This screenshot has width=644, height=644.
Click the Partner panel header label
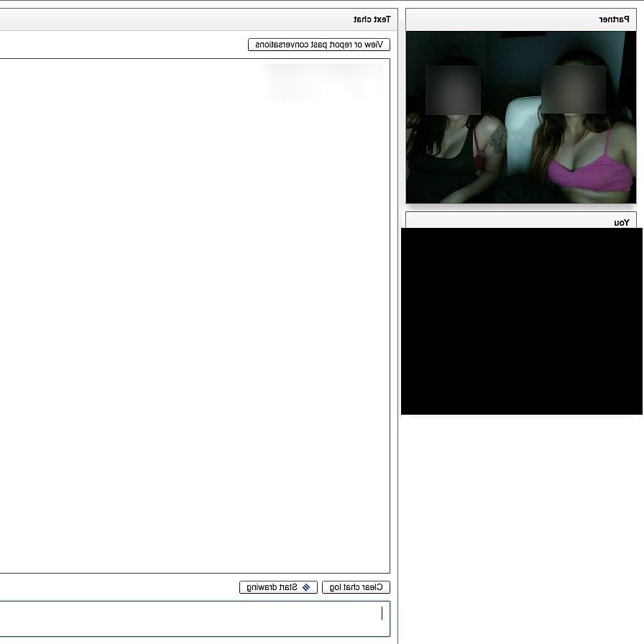(x=614, y=19)
